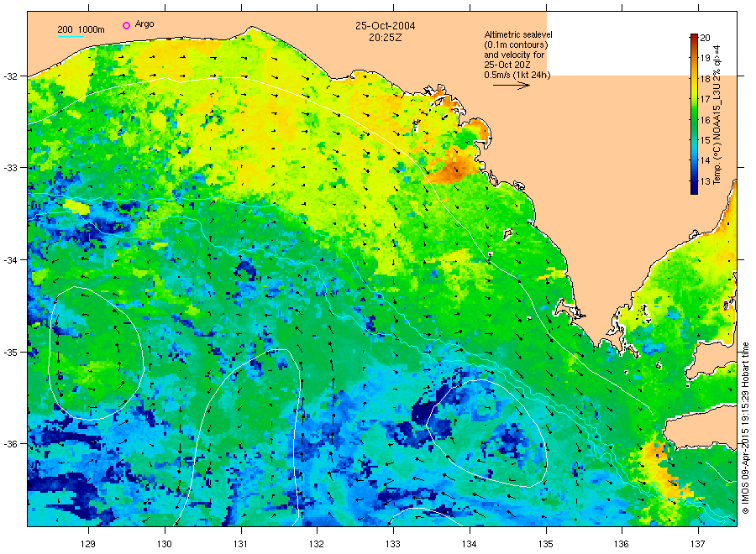
Task: Click latitude label -36
Action: pos(11,444)
